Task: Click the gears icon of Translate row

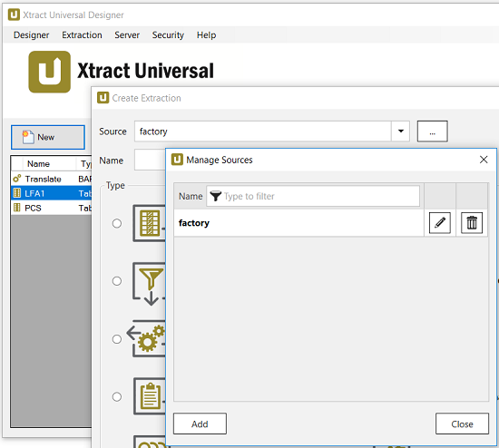Action: click(x=17, y=179)
